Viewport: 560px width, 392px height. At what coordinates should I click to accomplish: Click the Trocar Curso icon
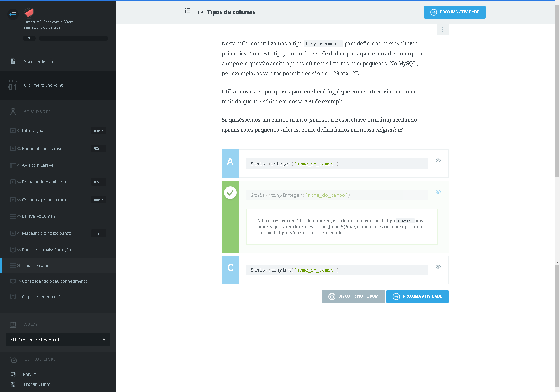pyautogui.click(x=13, y=384)
